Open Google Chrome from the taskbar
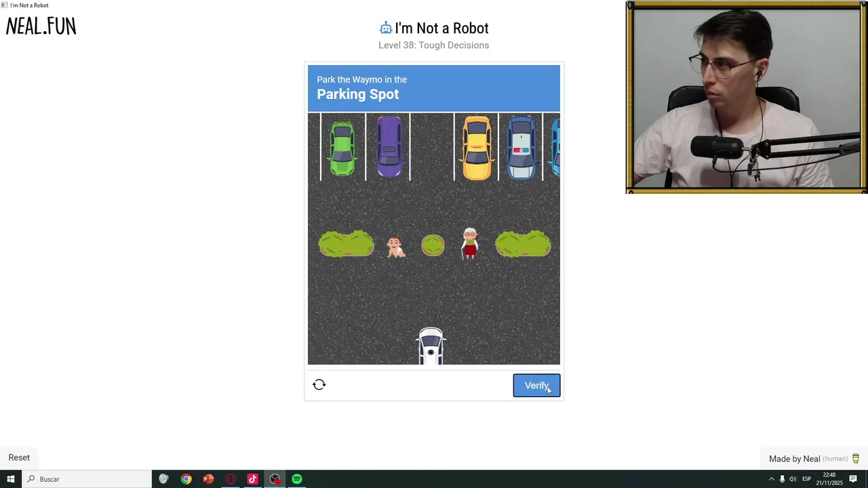The image size is (868, 488). coord(186,479)
